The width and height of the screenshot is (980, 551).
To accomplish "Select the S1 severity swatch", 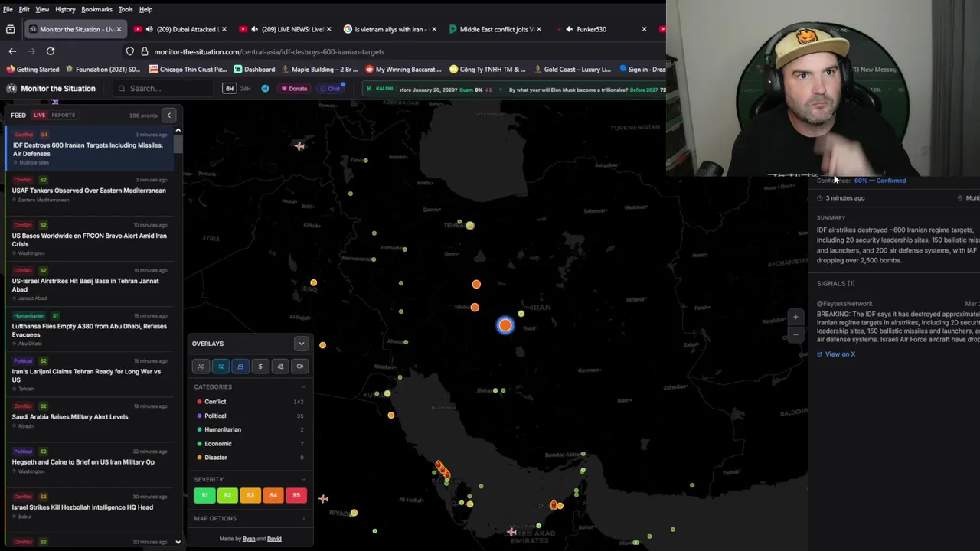I will 204,496.
